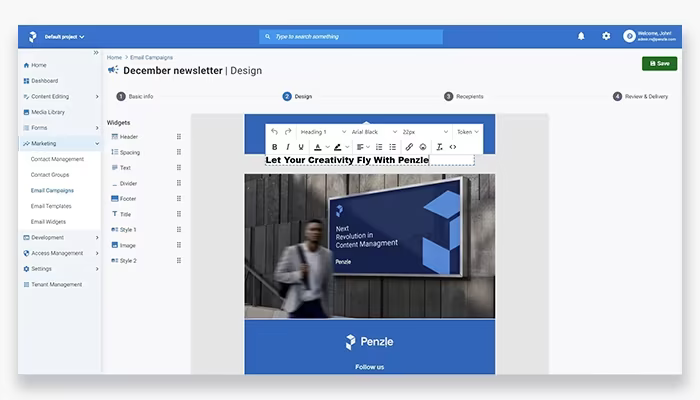Viewport: 700px width, 400px height.
Task: Click the user avatar icon beside Welcome, John
Action: click(x=629, y=36)
